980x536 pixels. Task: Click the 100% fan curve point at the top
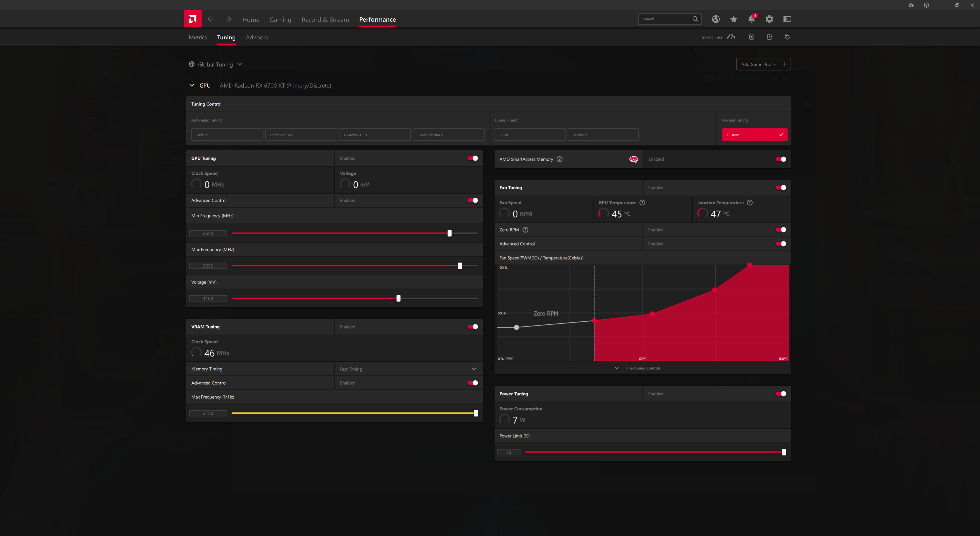[x=750, y=265]
